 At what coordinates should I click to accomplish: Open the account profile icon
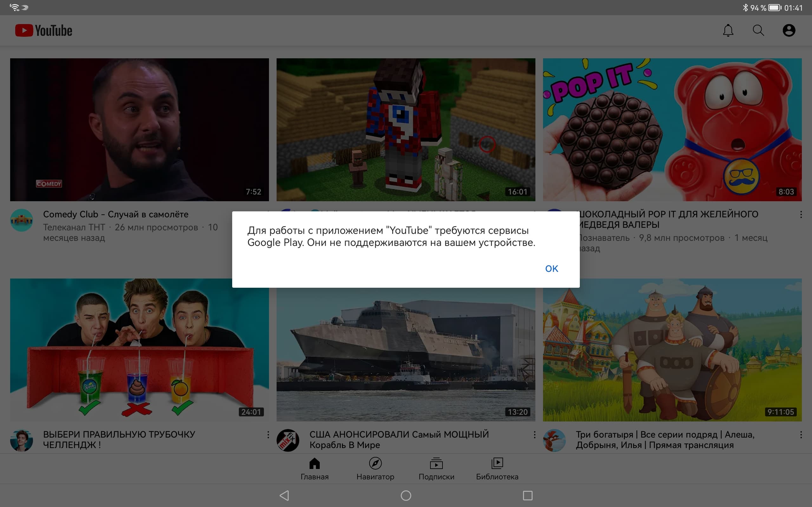(x=789, y=30)
